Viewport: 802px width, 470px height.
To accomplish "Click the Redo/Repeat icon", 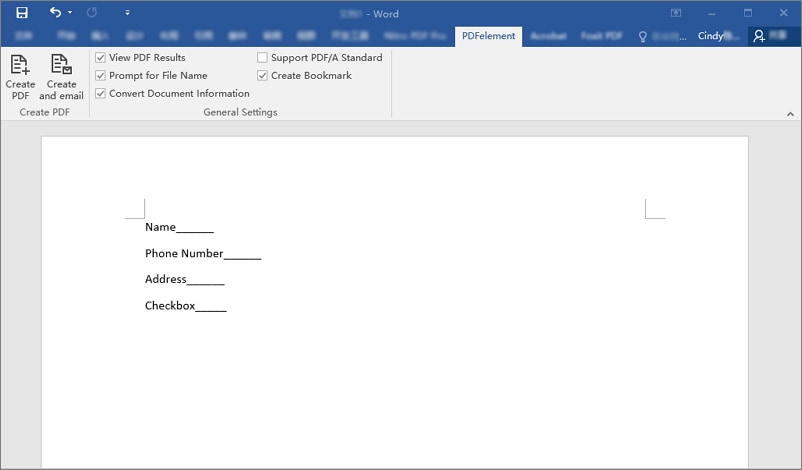I will click(x=92, y=12).
